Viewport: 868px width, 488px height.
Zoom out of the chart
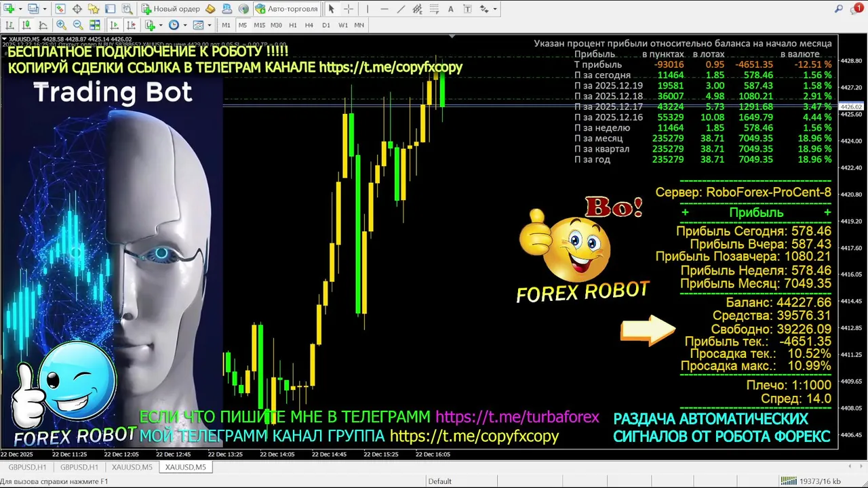pyautogui.click(x=78, y=25)
